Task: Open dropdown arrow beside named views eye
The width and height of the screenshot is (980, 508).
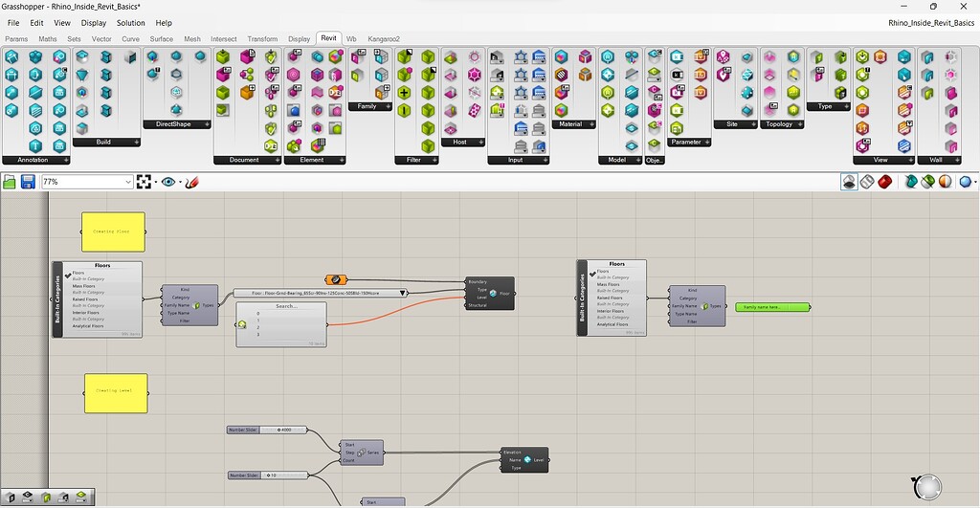Action: coord(180,183)
